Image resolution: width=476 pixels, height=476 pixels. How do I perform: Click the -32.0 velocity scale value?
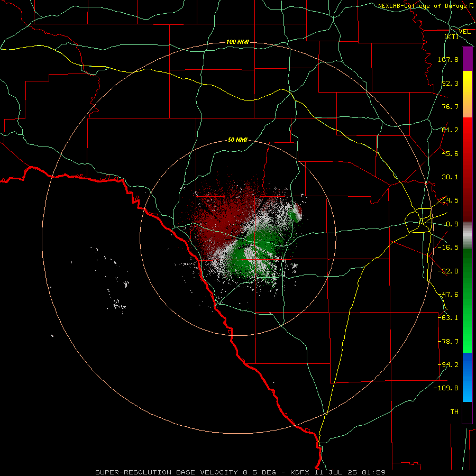448,271
